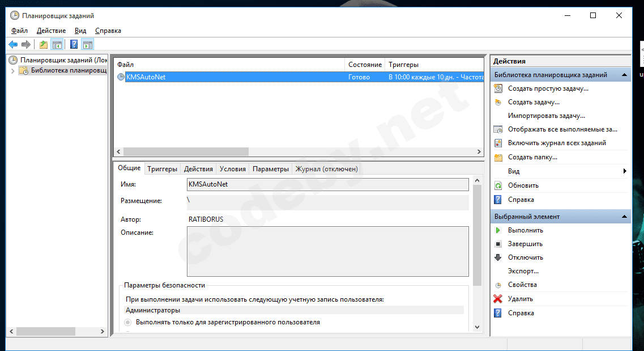This screenshot has height=351, width=644.
Task: Click the Refresh icon (Обновить)
Action: point(498,185)
